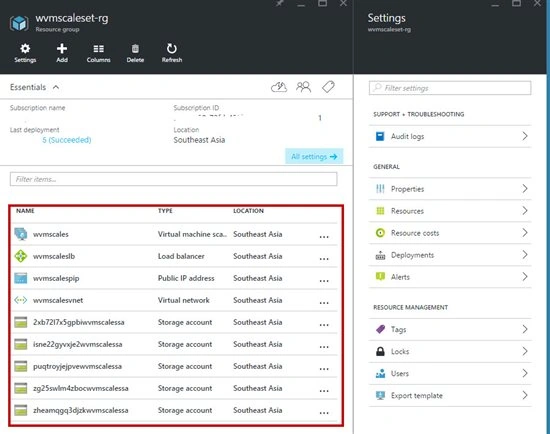Click the Filter items input field
Screen dimensions: 550x434
173,179
